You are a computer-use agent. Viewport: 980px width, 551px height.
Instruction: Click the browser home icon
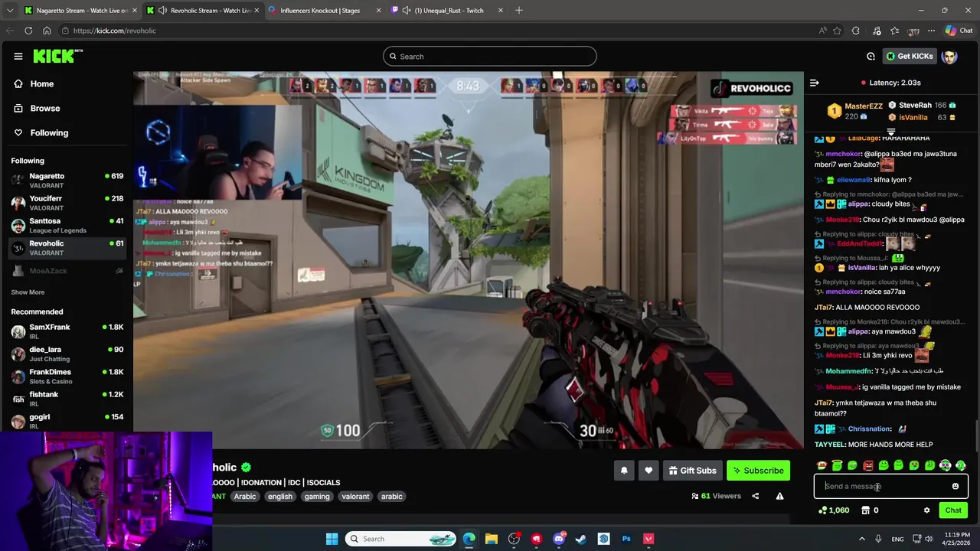click(47, 31)
